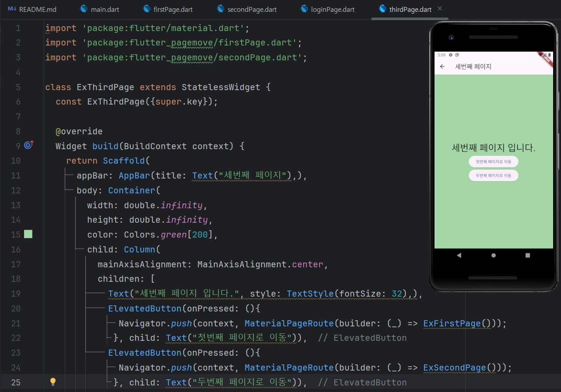The height and width of the screenshot is (392, 561).
Task: Click Container on line 12
Action: 132,190
